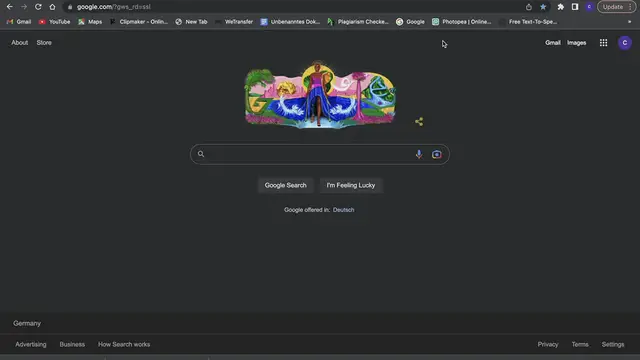
Task: Open the New Tab bookmark
Action: 191,22
